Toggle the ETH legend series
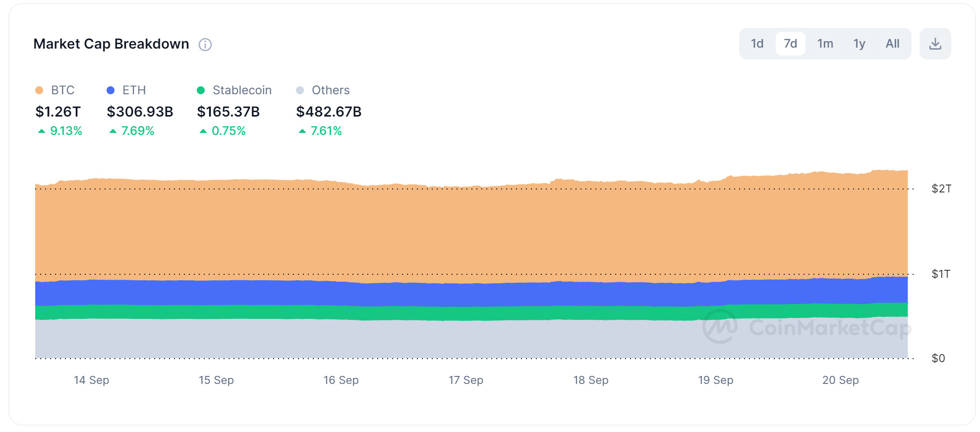Viewport: 980px width, 432px height. click(126, 90)
